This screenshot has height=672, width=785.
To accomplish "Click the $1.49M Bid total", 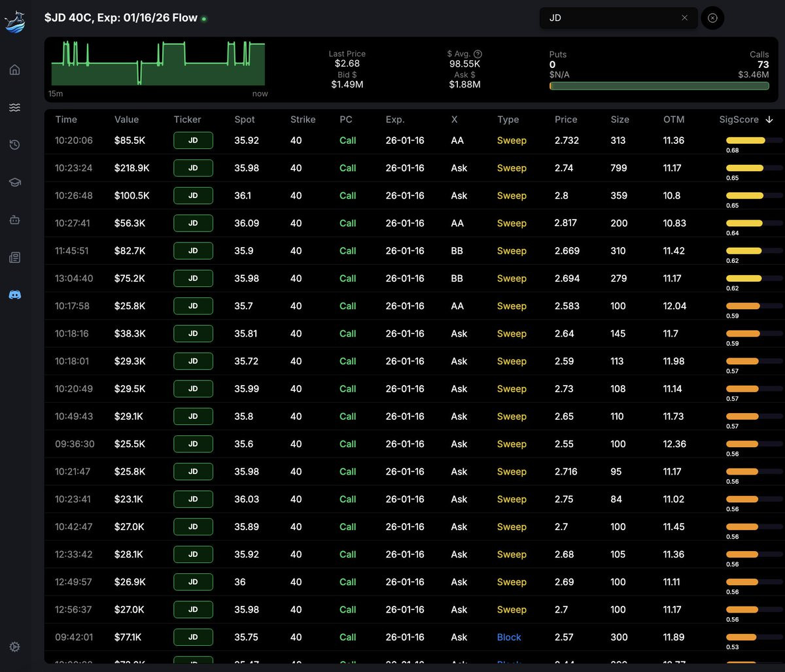I will point(347,84).
